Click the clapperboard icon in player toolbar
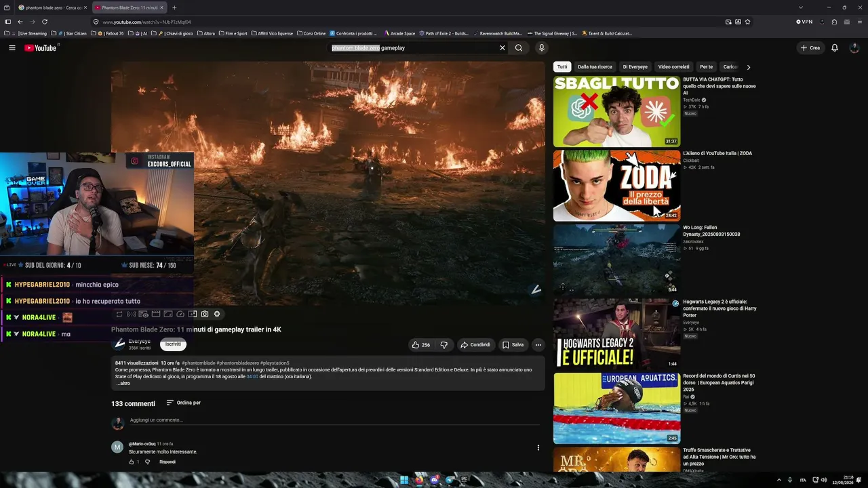 tap(156, 314)
